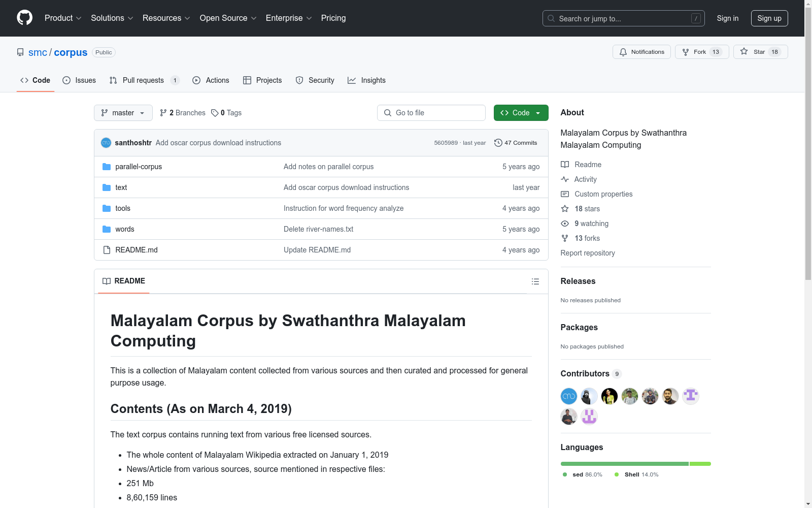Click commit hash 5605989

[446, 143]
